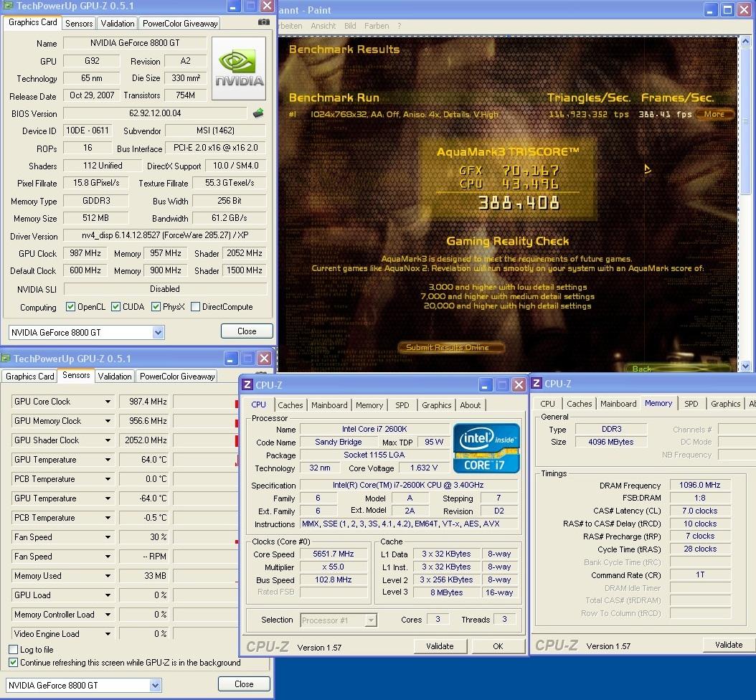Click Paint vertical scrollbar down arrow
The height and width of the screenshot is (700, 756).
tap(745, 366)
